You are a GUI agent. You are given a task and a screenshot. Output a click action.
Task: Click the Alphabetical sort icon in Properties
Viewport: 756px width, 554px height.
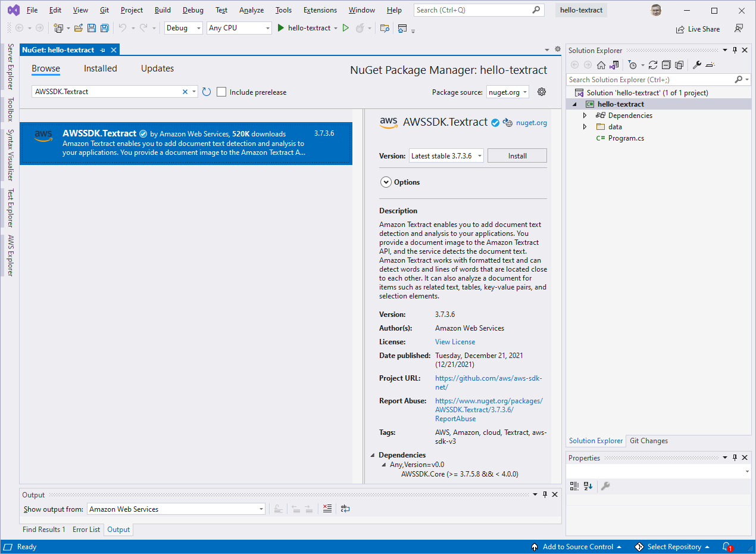(x=588, y=486)
